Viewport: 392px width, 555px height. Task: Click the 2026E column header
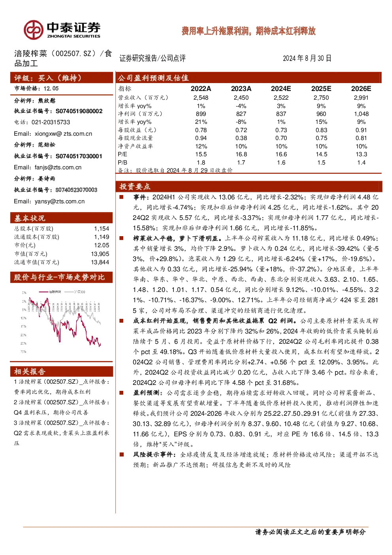click(x=361, y=89)
